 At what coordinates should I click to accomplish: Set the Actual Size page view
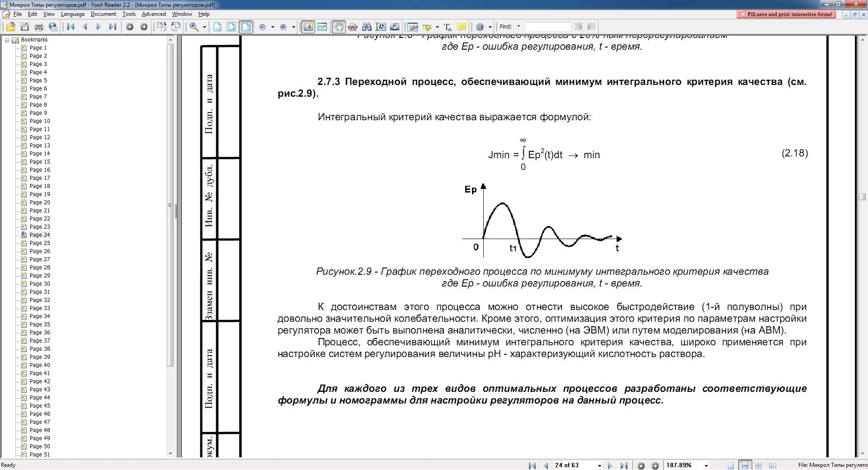coord(217,27)
